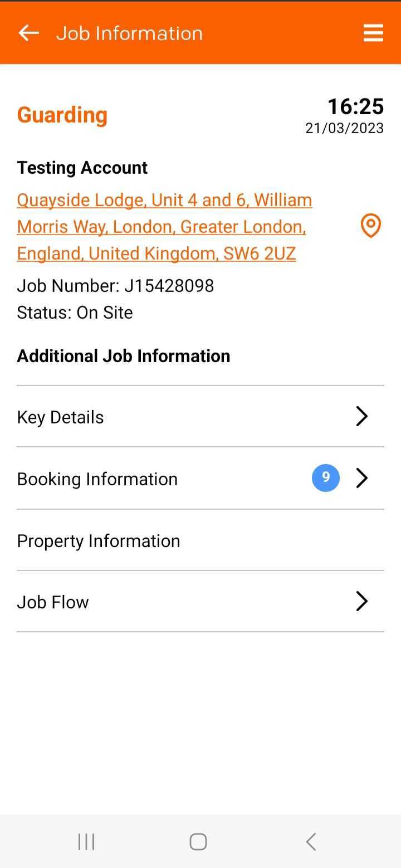This screenshot has height=868, width=401.
Task: Expand Booking Information chevron
Action: coord(362,478)
